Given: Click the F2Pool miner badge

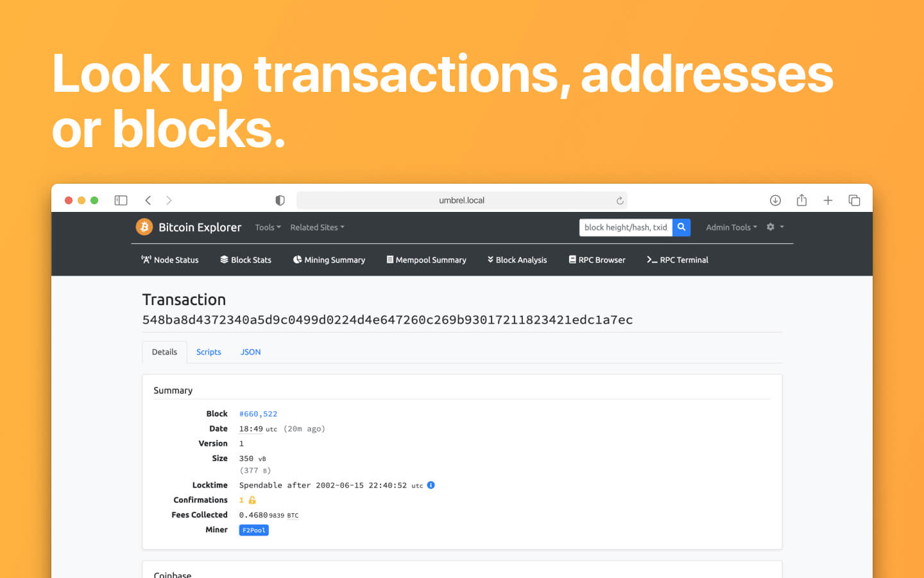Looking at the screenshot, I should tap(253, 530).
